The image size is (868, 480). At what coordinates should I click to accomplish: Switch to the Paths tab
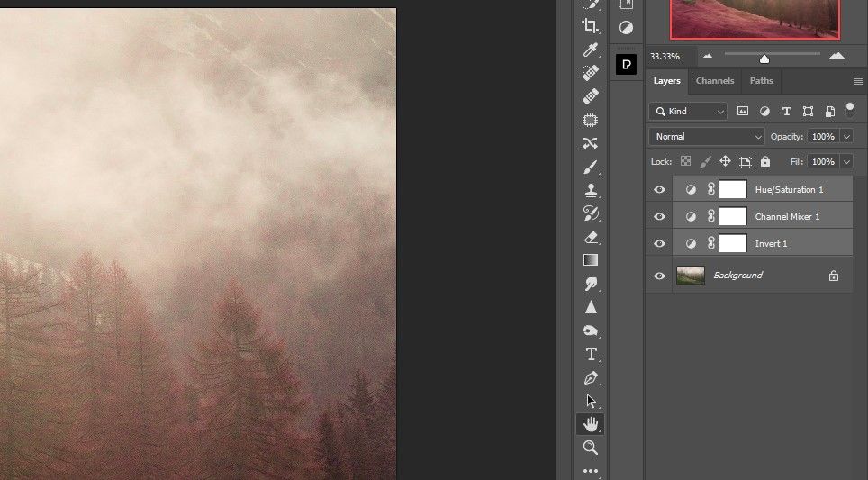761,81
